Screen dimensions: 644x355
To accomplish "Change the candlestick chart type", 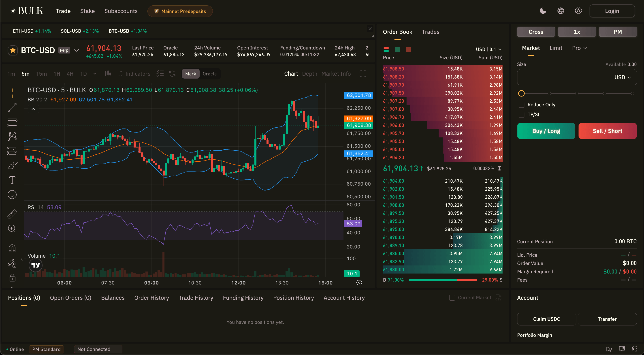I will click(108, 73).
